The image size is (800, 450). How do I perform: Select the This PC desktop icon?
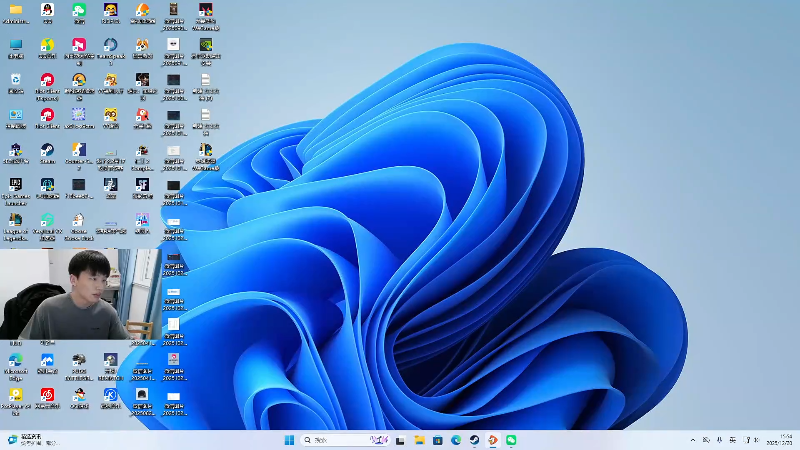(16, 46)
